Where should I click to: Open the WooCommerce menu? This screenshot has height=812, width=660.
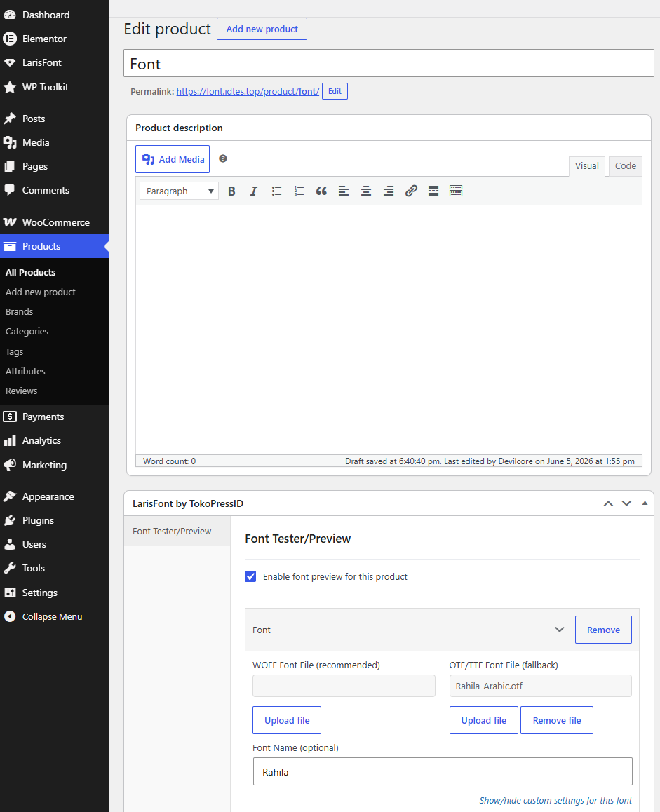click(55, 222)
